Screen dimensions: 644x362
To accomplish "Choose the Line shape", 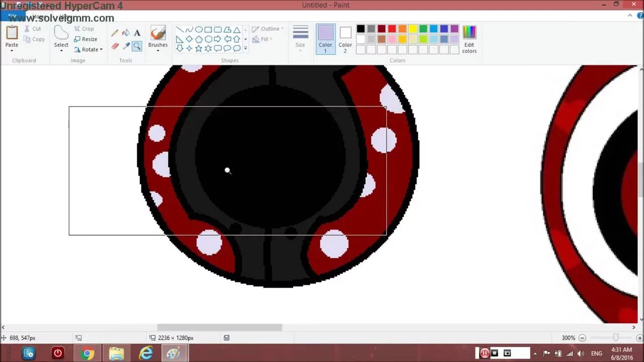I will click(x=180, y=30).
